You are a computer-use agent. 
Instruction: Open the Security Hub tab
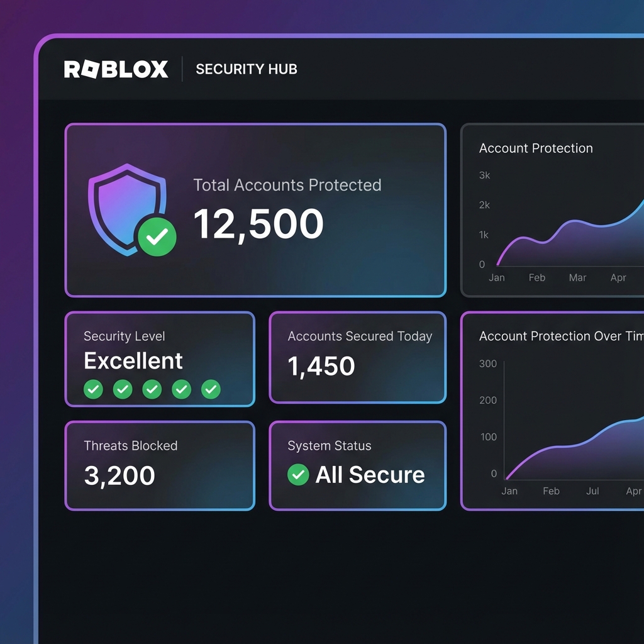point(246,69)
